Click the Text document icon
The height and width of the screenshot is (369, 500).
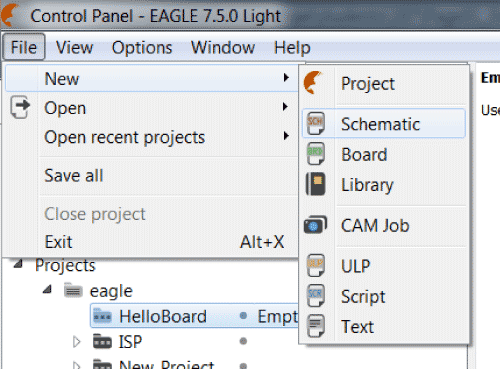[315, 326]
